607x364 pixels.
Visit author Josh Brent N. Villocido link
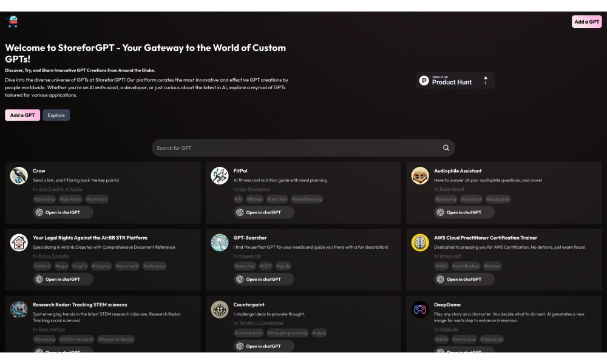[x=60, y=189]
